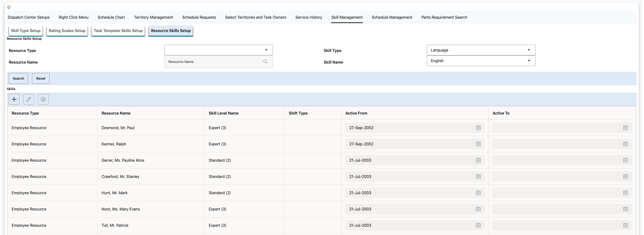Click the delete skill circle-x icon

pyautogui.click(x=43, y=99)
